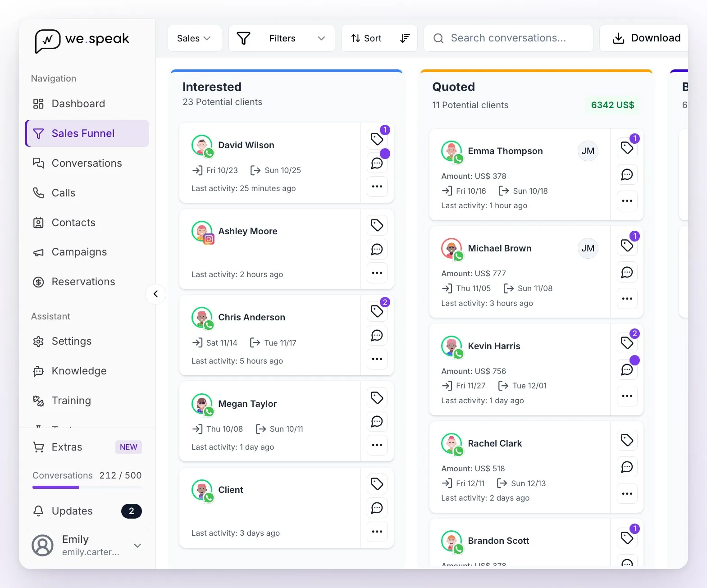Open Reservations section
Viewport: 707px width, 588px height.
click(x=87, y=282)
